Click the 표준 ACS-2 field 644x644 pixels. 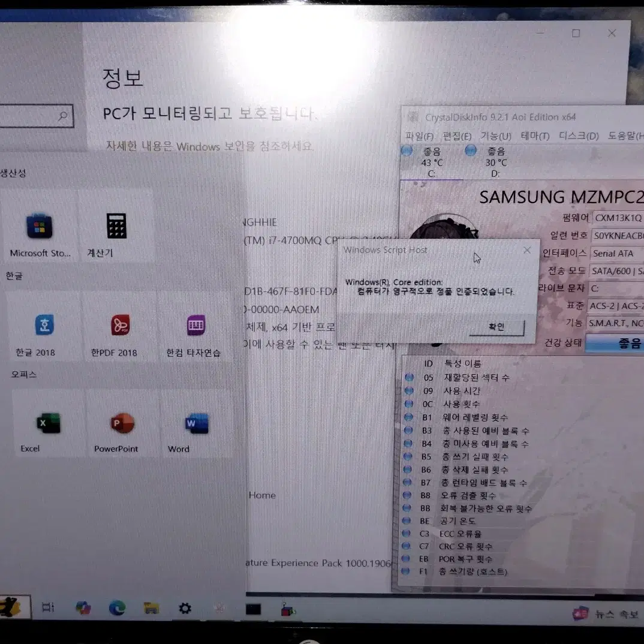[616, 306]
